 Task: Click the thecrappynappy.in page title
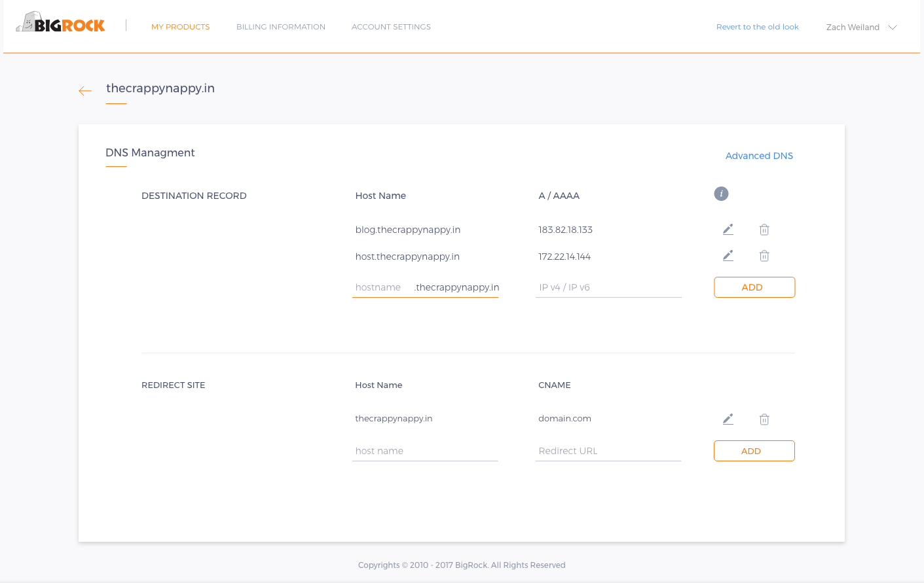(x=160, y=88)
